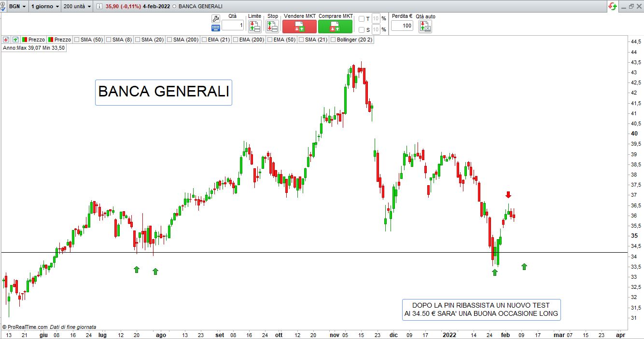The height and width of the screenshot is (339, 644).
Task: Click the Vendere MKT red sell button
Action: (x=299, y=27)
